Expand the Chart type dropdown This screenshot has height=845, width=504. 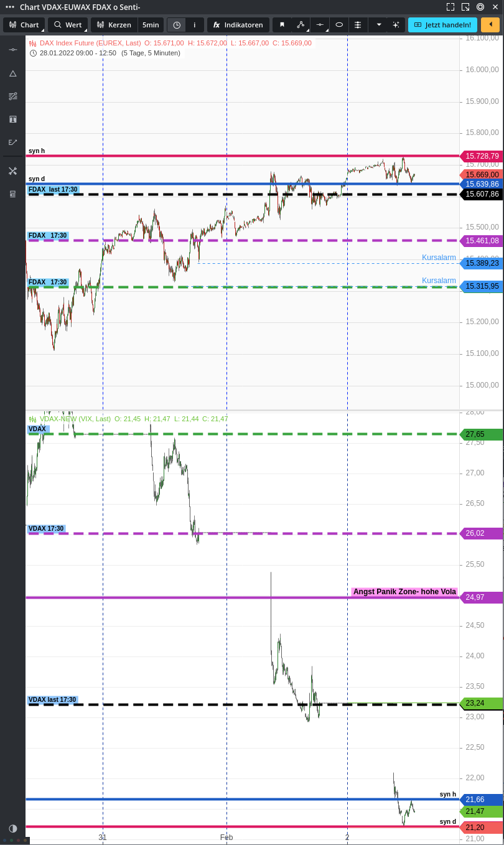click(24, 25)
